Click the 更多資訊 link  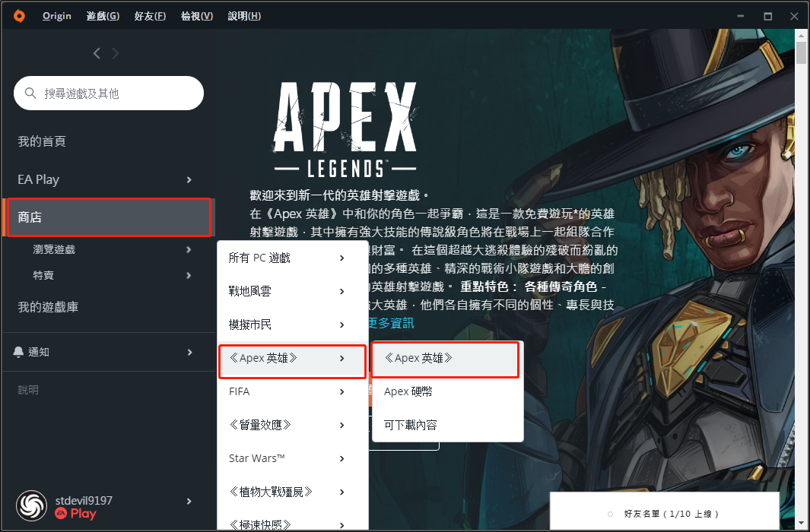click(x=390, y=323)
